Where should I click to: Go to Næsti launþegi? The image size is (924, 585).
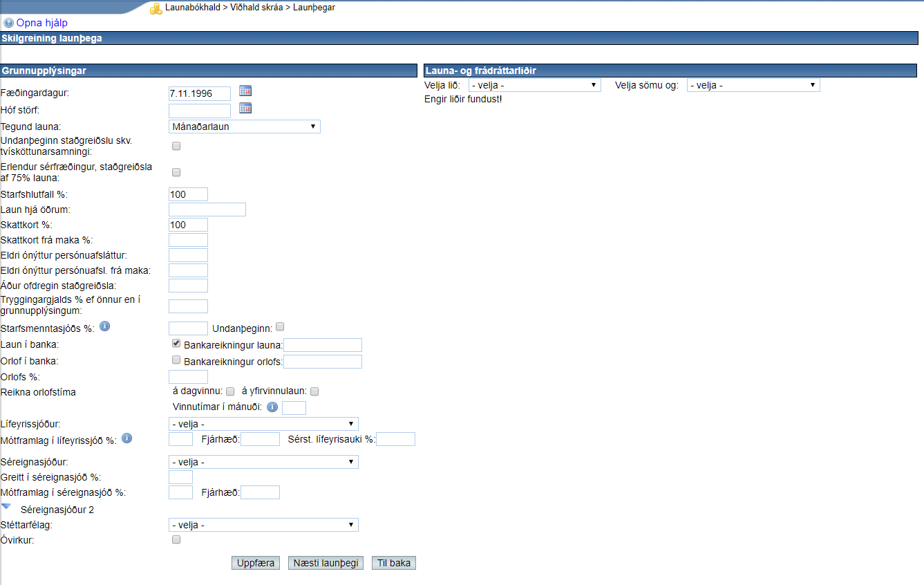pyautogui.click(x=326, y=563)
